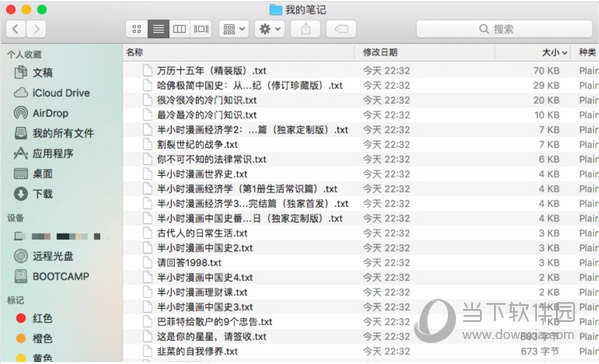Sort by the 修改日期 column header
Image resolution: width=599 pixels, height=364 pixels.
380,52
